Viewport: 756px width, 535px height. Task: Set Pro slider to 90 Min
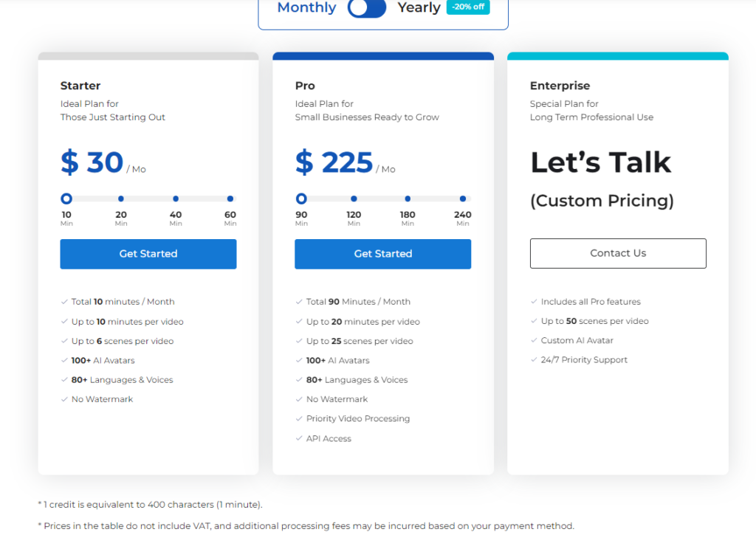301,199
